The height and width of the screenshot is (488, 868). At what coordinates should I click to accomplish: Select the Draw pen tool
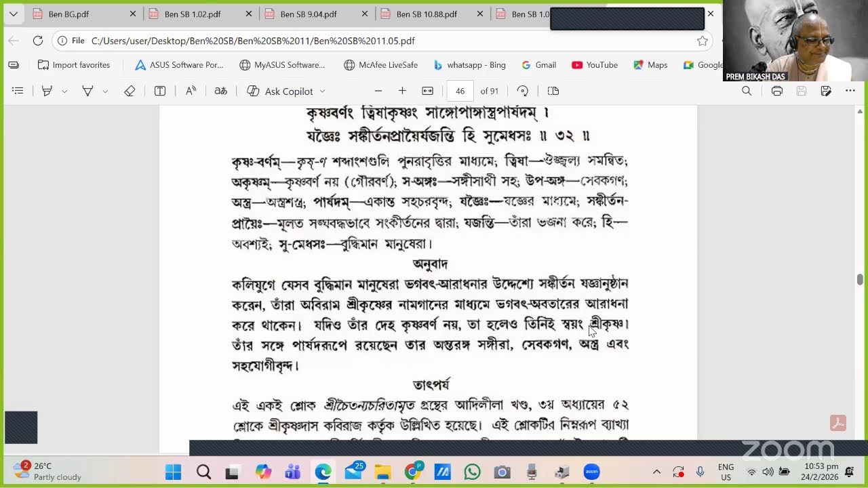coord(87,91)
